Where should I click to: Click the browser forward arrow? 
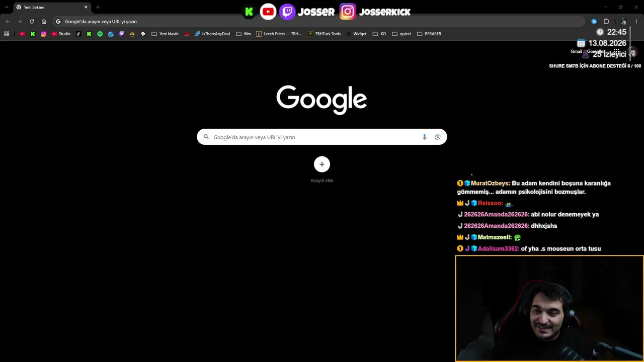(x=20, y=22)
